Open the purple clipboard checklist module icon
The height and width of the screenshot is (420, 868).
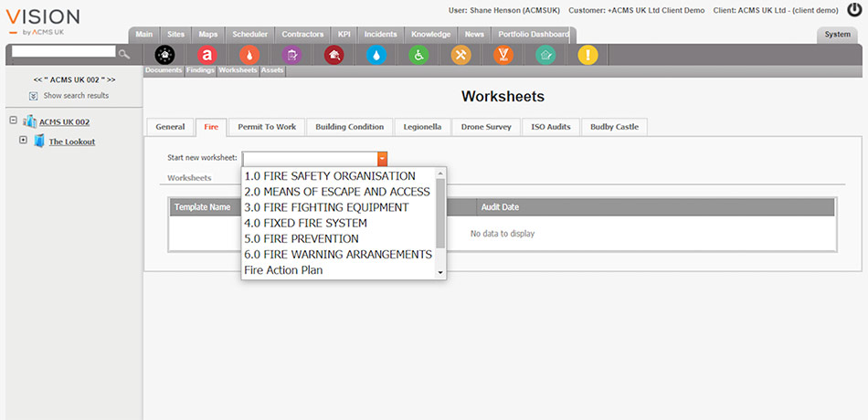coord(291,55)
